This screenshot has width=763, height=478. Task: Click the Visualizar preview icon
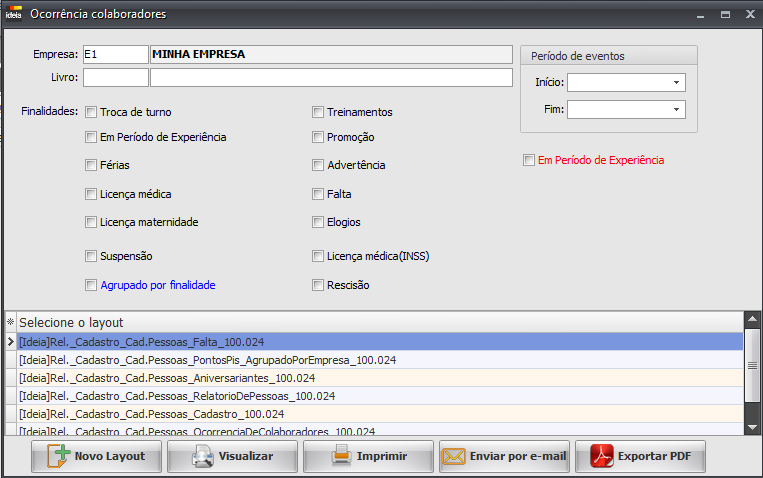pyautogui.click(x=202, y=456)
